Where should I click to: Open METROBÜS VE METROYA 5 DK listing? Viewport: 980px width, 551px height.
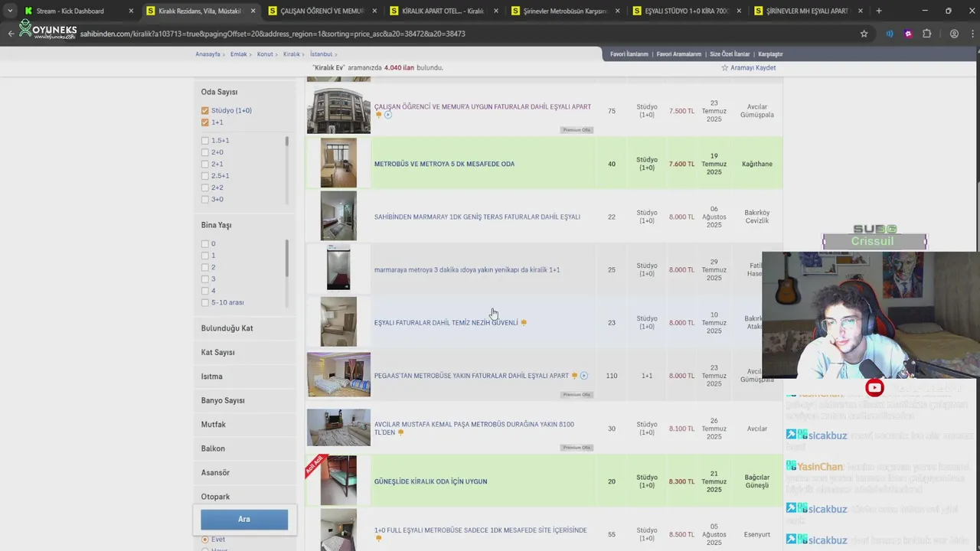point(444,164)
